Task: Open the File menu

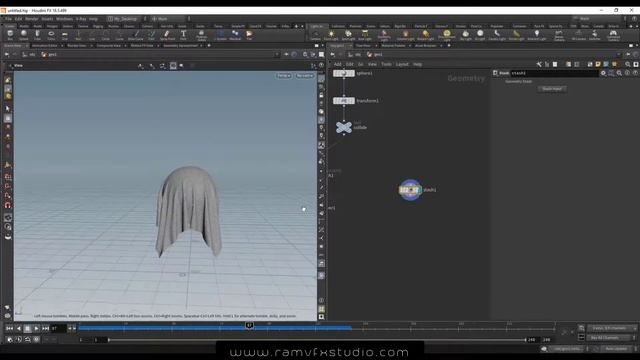Action: [9, 19]
